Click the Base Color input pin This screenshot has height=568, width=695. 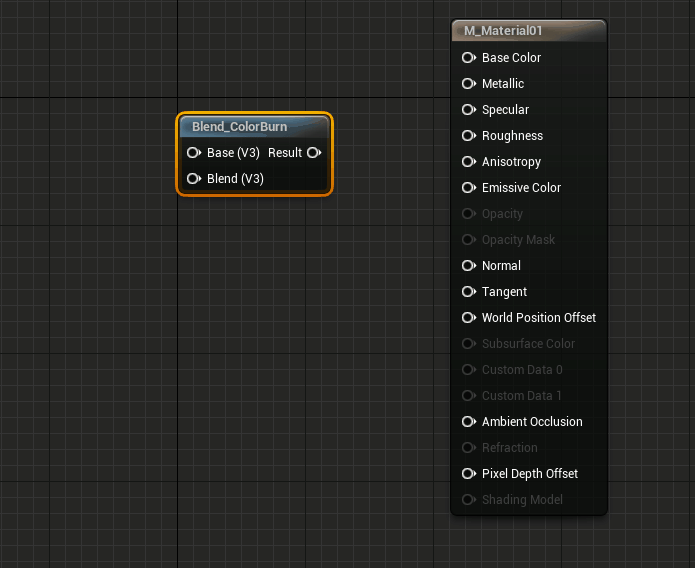click(x=469, y=58)
